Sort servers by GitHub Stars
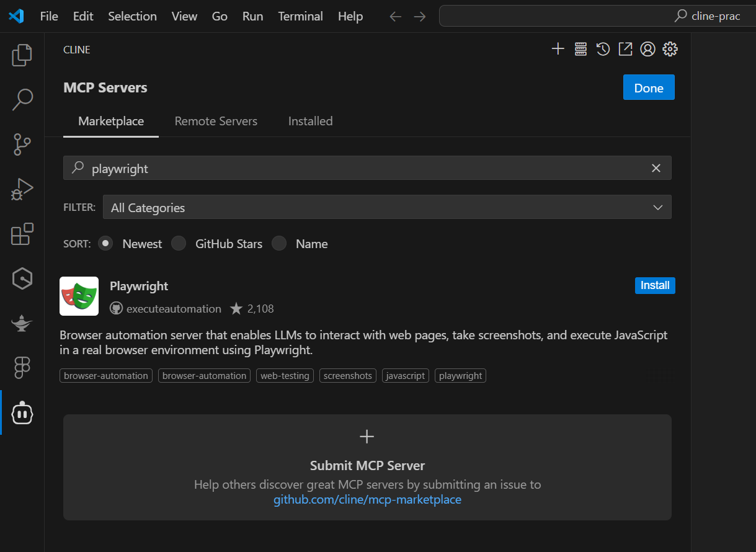Viewport: 756px width, 552px height. tap(179, 243)
